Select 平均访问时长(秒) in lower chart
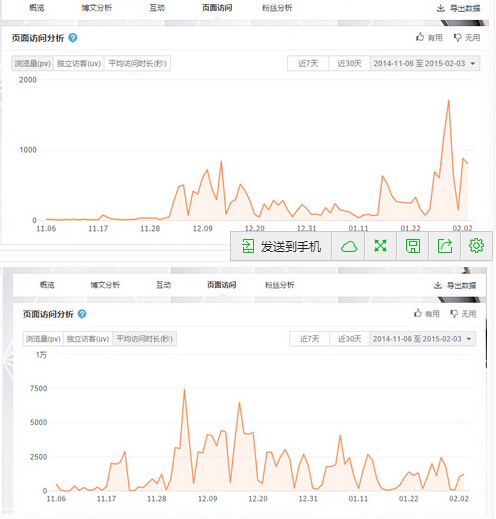This screenshot has height=519, width=496. (x=144, y=339)
